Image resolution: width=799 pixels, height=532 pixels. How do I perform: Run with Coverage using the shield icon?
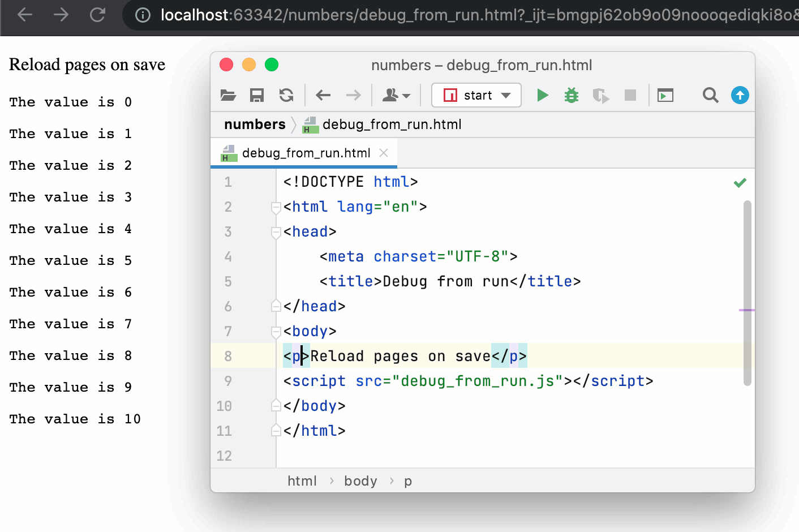[600, 95]
